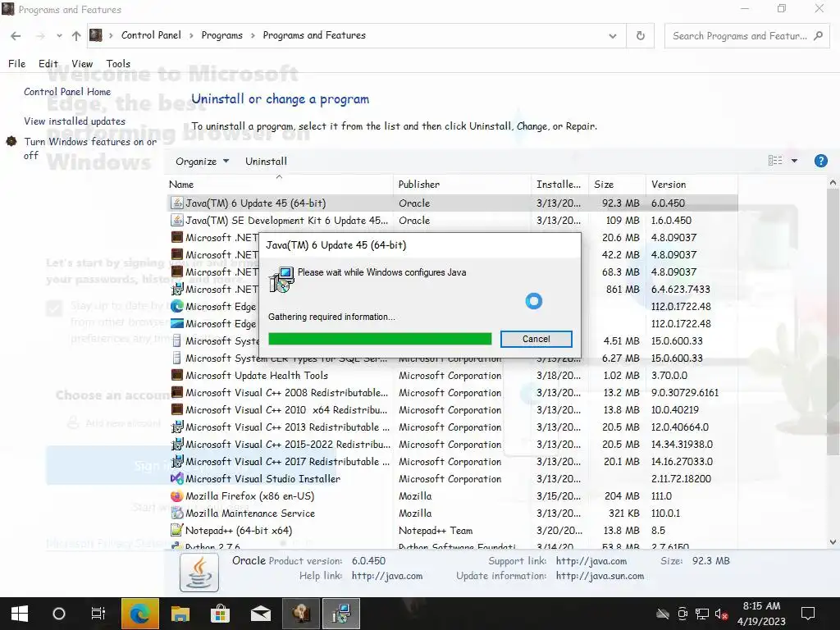Click the Mozilla Maintenance Service icon
This screenshot has height=630, width=840.
[x=177, y=513]
